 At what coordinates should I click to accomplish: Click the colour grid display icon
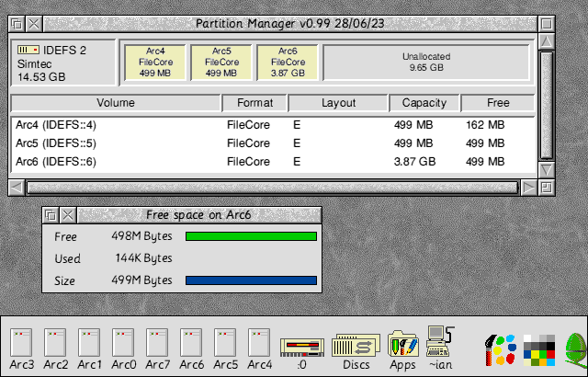pyautogui.click(x=539, y=350)
